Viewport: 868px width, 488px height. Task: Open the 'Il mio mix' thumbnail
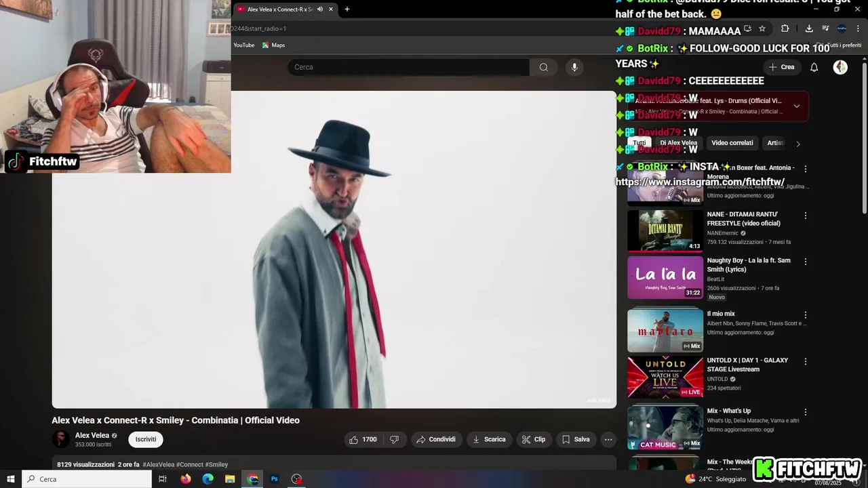pyautogui.click(x=665, y=330)
